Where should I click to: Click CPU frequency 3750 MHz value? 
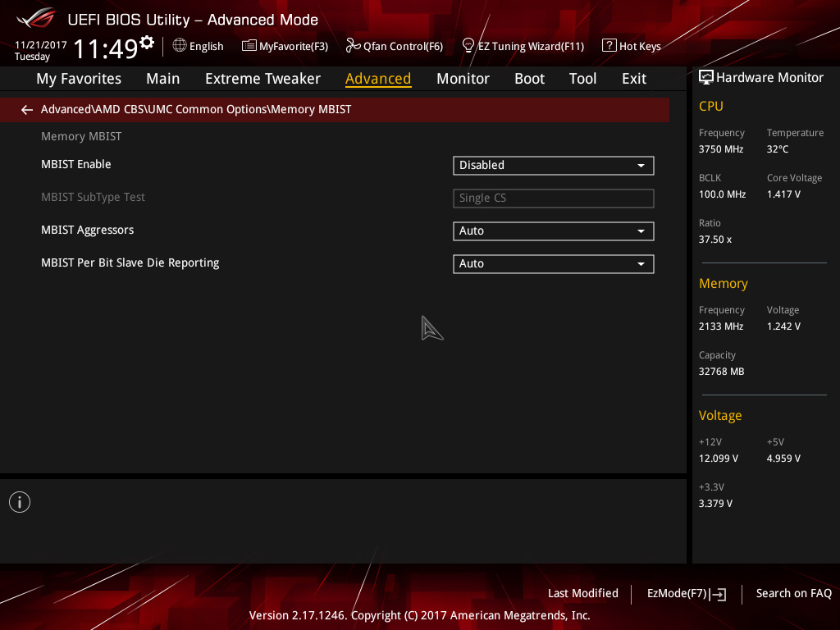click(720, 149)
